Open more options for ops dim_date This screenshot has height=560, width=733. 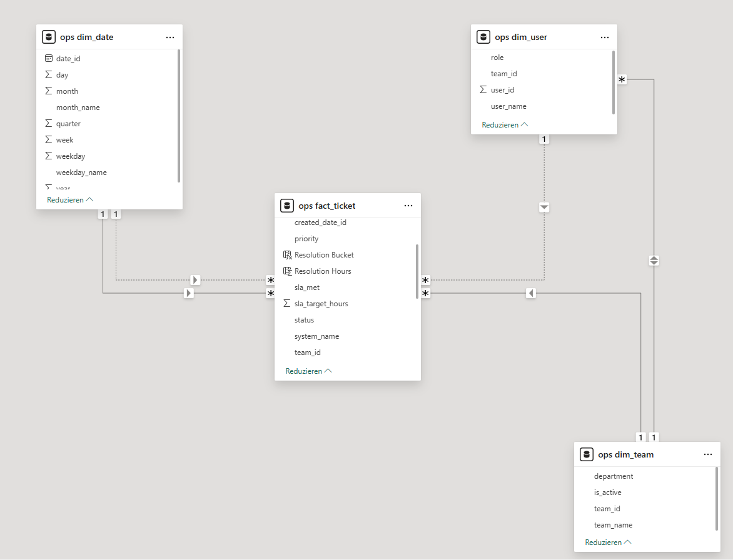[x=170, y=37]
